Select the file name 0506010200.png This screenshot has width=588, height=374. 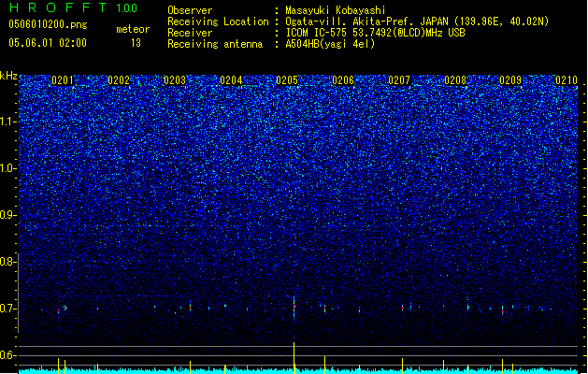point(48,24)
